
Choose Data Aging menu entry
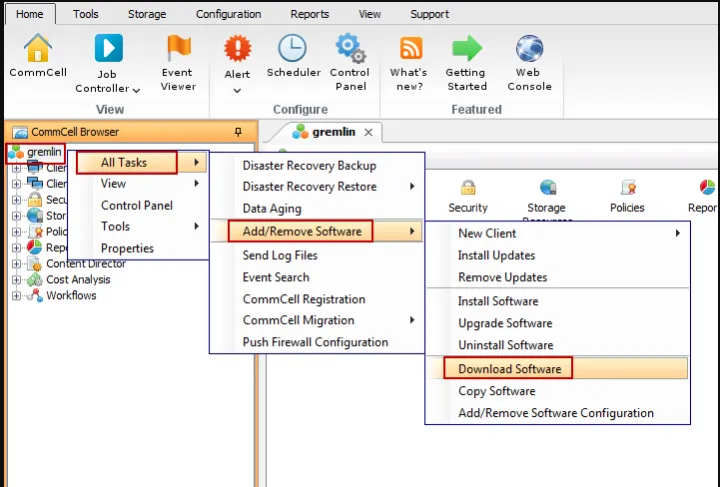tap(317, 208)
